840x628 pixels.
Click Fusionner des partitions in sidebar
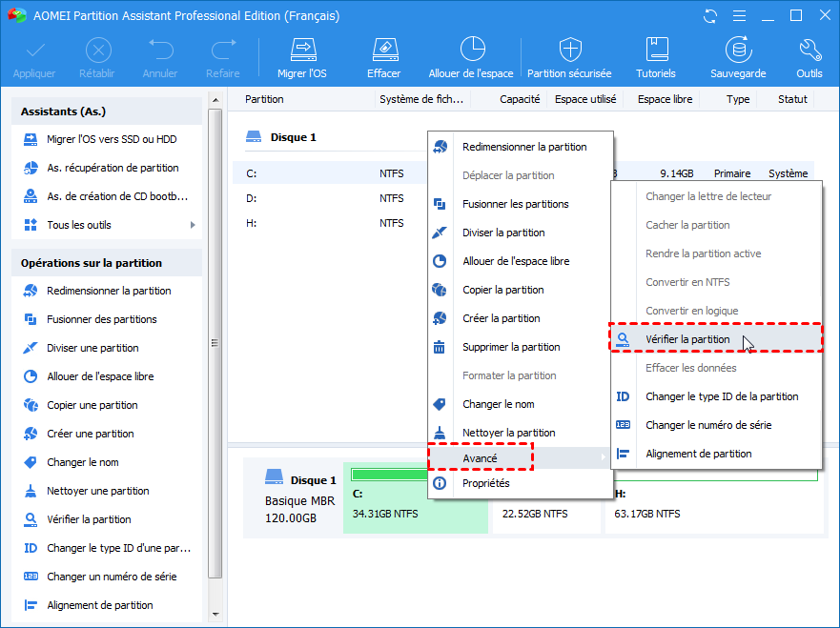tap(102, 319)
